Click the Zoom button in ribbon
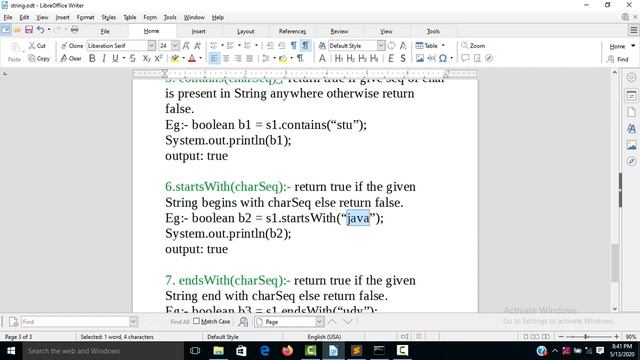 point(473,46)
